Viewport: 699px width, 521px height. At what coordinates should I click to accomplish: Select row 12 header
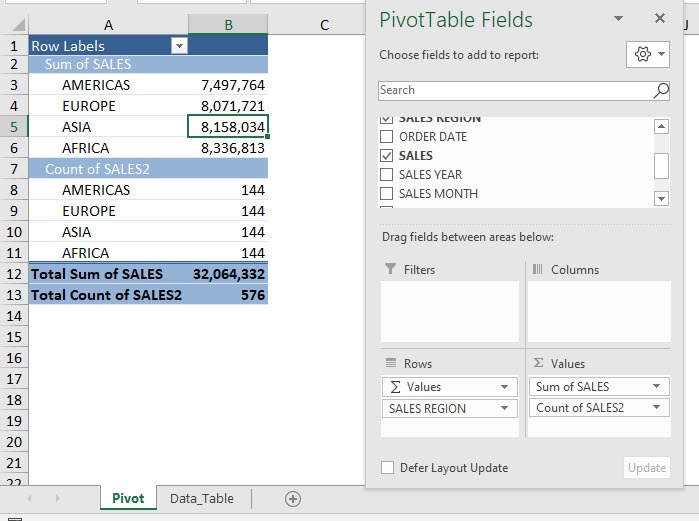click(14, 274)
